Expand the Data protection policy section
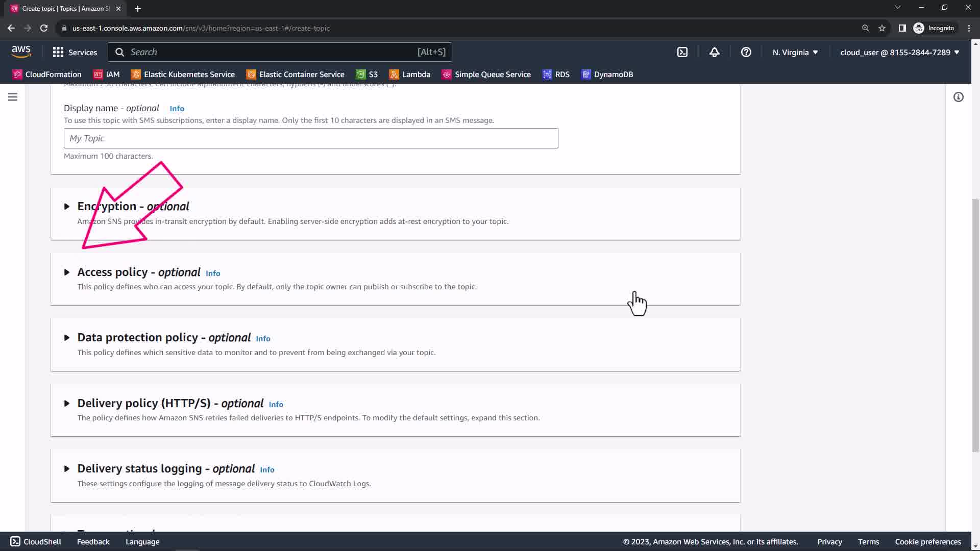Screen dimensions: 980x551 coord(67,338)
